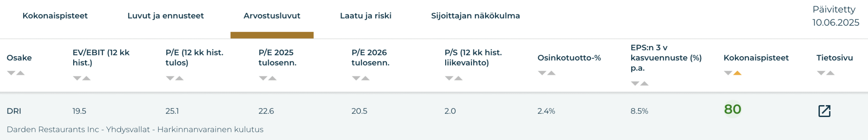Open the DRI info page external-link icon
Image resolution: width=868 pixels, height=140 pixels.
point(824,111)
